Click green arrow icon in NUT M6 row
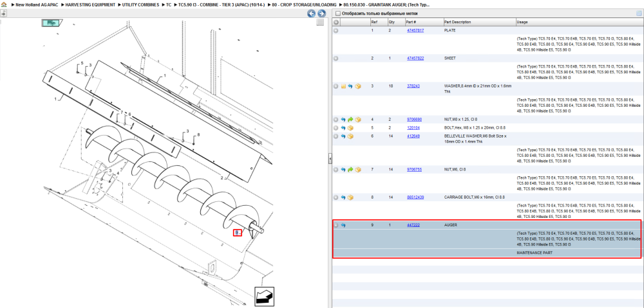 click(350, 169)
